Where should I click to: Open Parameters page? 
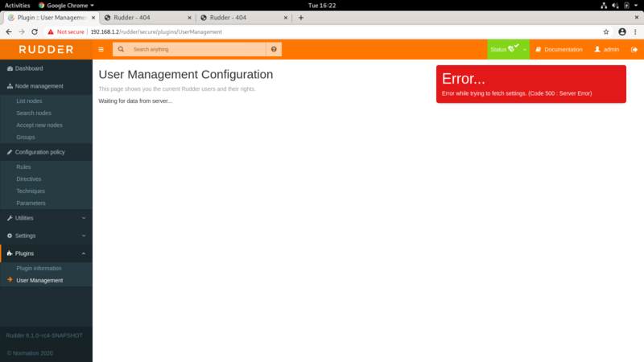pyautogui.click(x=31, y=204)
